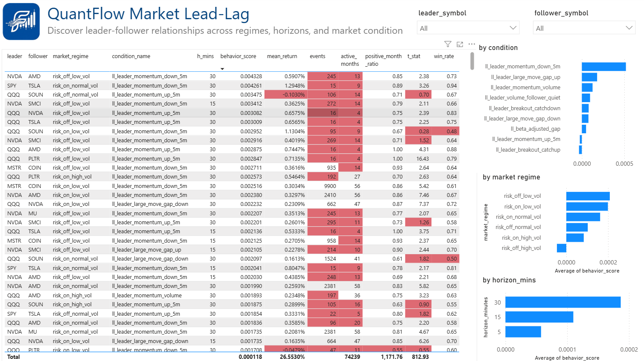Select the ll_leader_large_move_gap_up bar
This screenshot has height=361, width=644.
point(589,77)
